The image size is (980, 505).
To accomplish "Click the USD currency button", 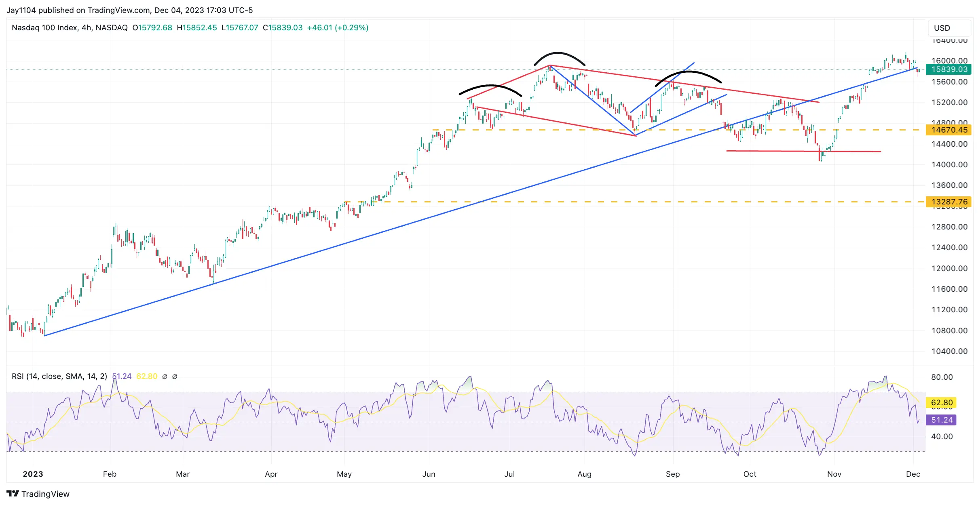I will click(949, 28).
